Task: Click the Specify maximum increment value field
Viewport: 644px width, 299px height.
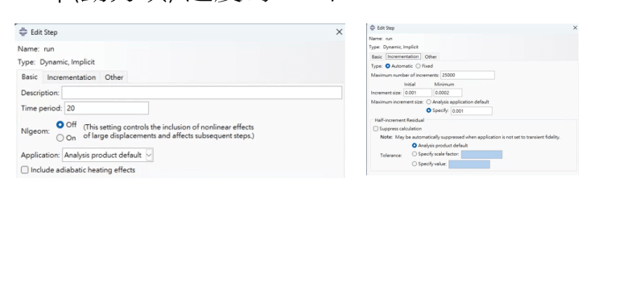Action: pos(471,111)
